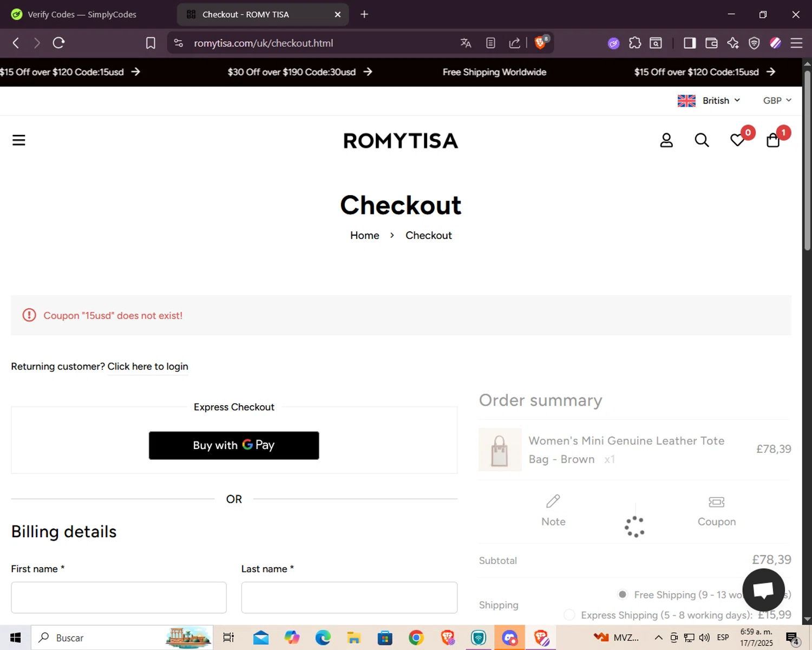Open $30 Off over $190 promo banner
Screen dimensions: 812x650
(300, 72)
